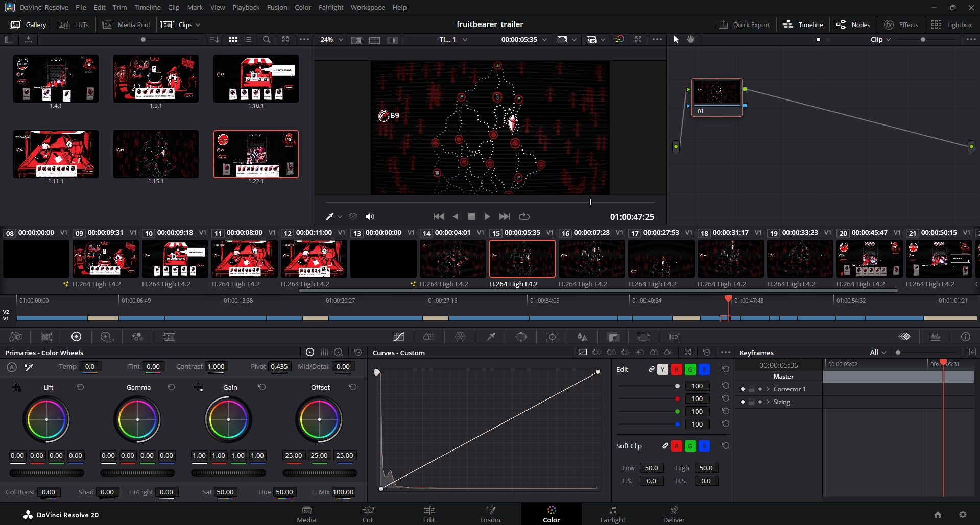
Task: Mute audio with speaker icon
Action: point(370,217)
